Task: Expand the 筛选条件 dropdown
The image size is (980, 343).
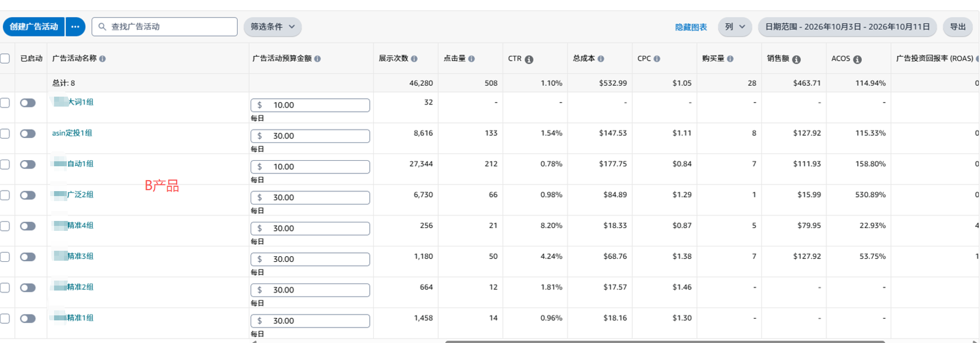Action: (x=273, y=27)
